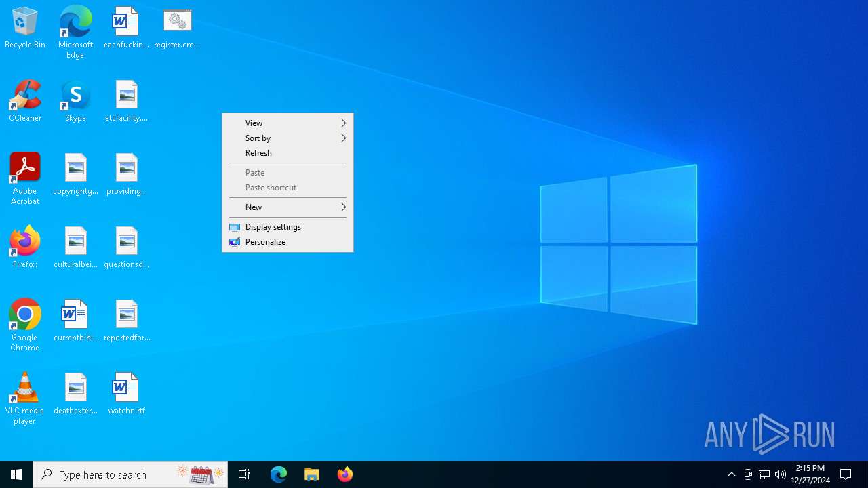868x488 pixels.
Task: Select the reportedfor image file icon
Action: pos(126,321)
